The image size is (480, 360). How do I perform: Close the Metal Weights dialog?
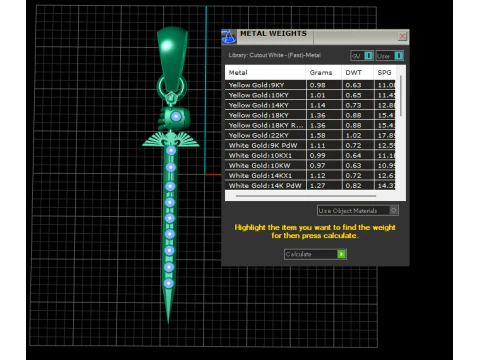402,36
